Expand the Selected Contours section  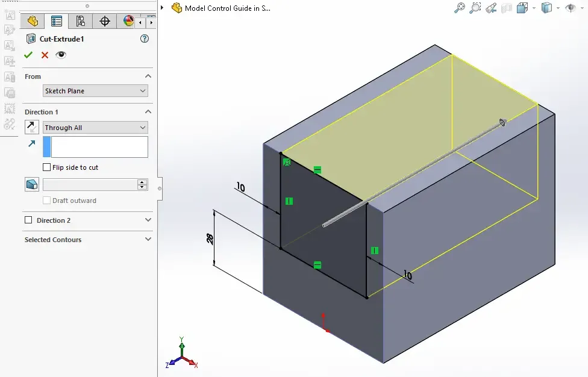(x=148, y=239)
